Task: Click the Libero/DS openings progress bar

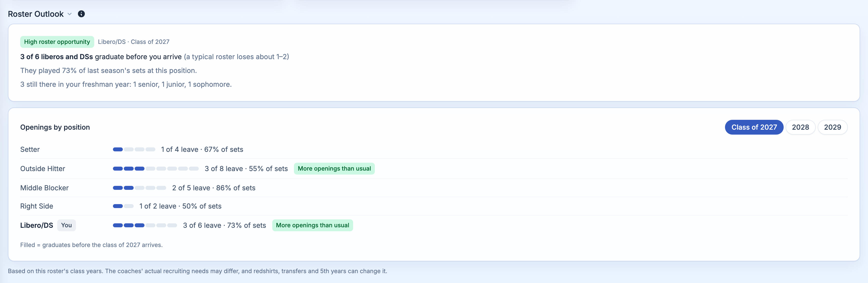Action: click(145, 225)
